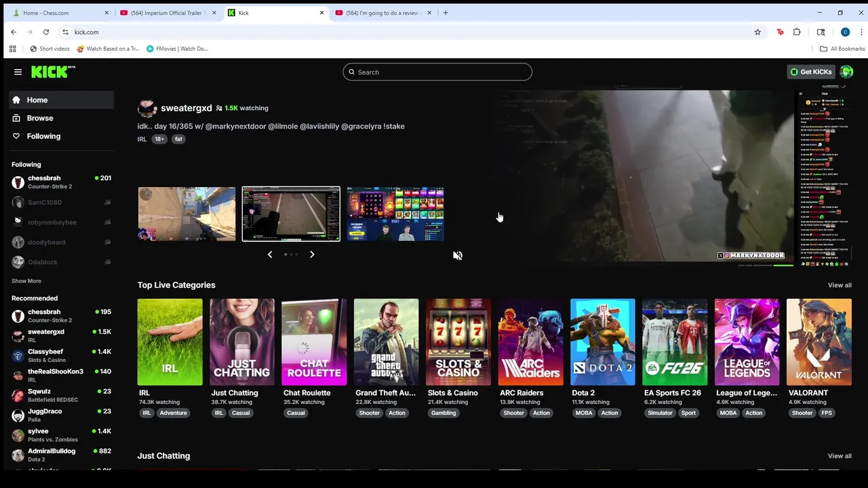
Task: Open sweatergxd channel name
Action: pyautogui.click(x=186, y=108)
